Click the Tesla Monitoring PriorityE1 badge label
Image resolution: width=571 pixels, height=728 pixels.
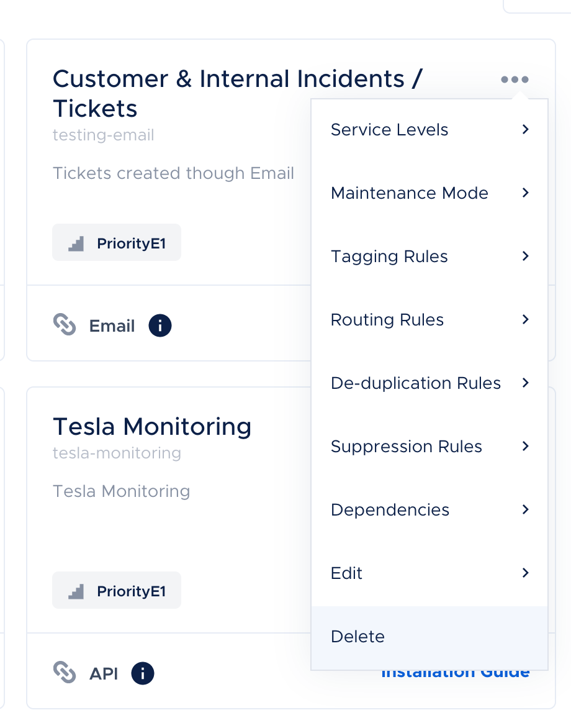(x=131, y=591)
